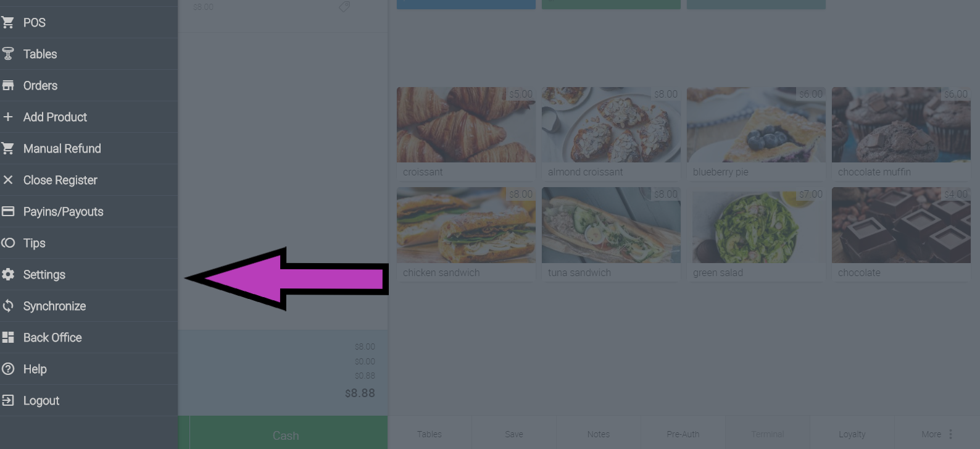Click the Orders store icon

(x=8, y=85)
